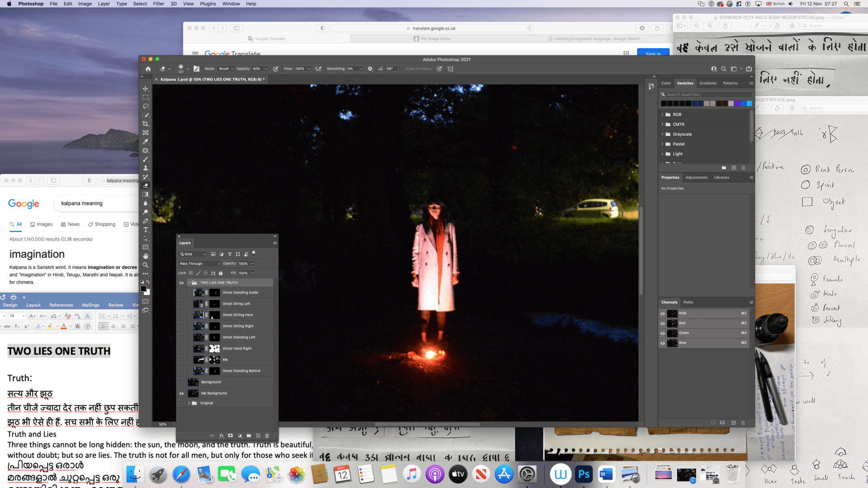Pick the purple swatch in Swatches panel
Screen dimensions: 868x488
pos(737,104)
